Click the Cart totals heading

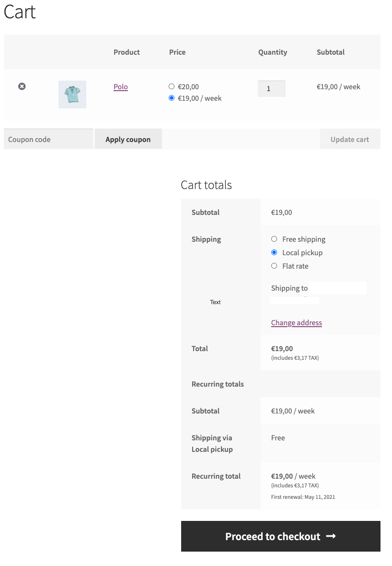tap(206, 185)
